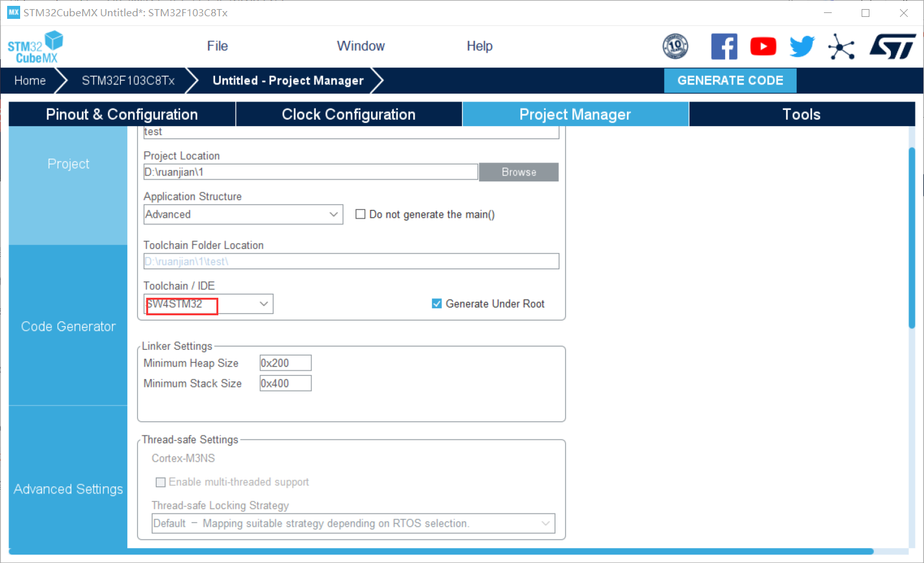Click the project name field containing test
The image size is (924, 563).
(351, 132)
